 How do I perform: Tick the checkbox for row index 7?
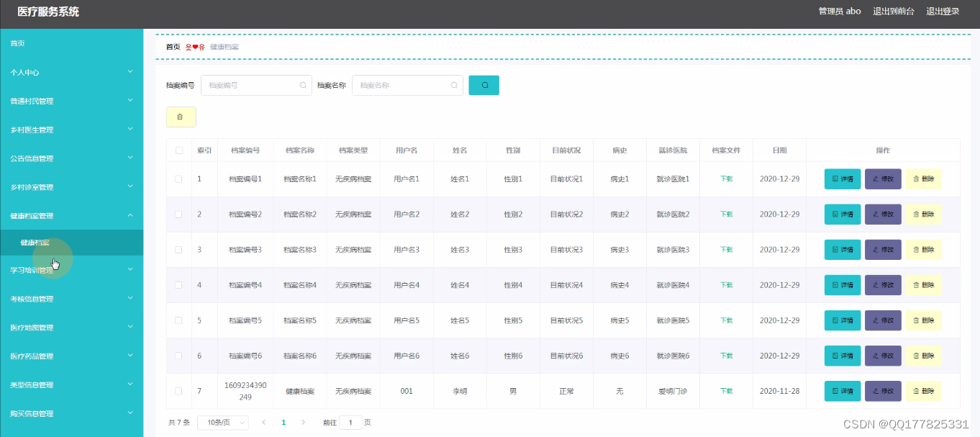(x=178, y=391)
